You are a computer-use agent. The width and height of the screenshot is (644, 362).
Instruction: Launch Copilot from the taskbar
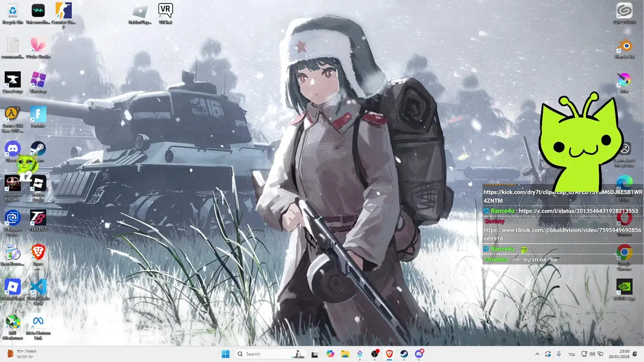pyautogui.click(x=330, y=354)
